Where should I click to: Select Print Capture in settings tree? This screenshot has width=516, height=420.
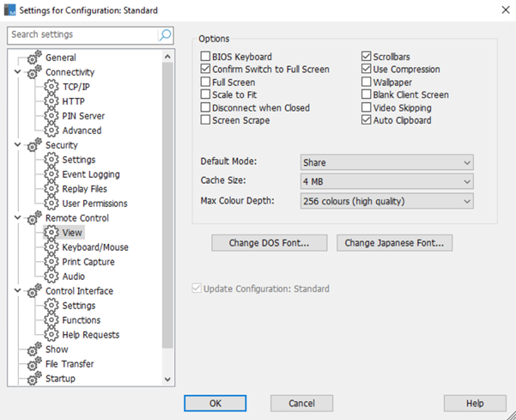pos(88,262)
